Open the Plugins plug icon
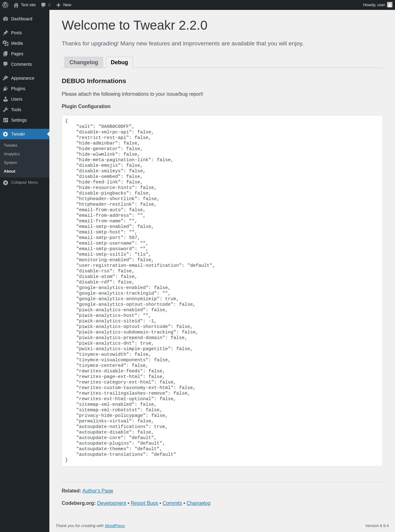395x532 pixels. coord(6,89)
